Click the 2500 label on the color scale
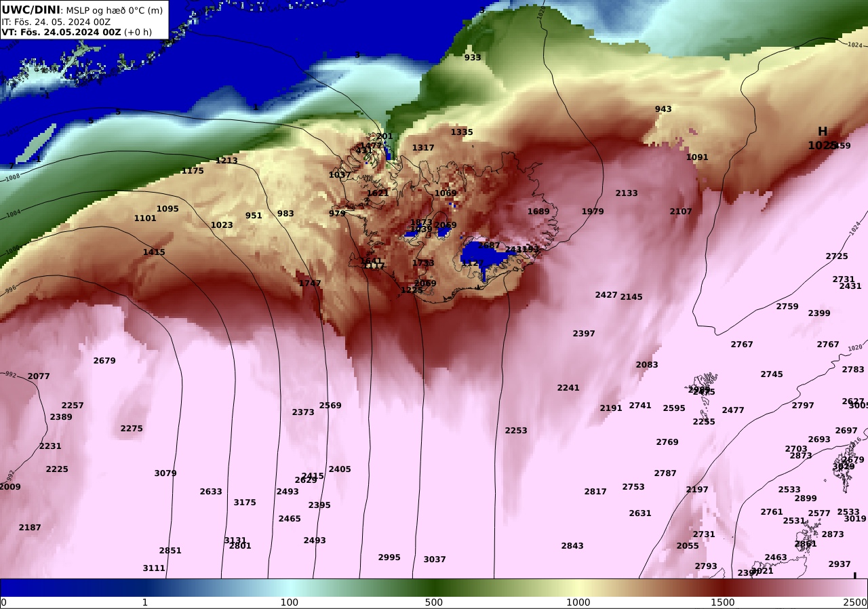 (854, 602)
